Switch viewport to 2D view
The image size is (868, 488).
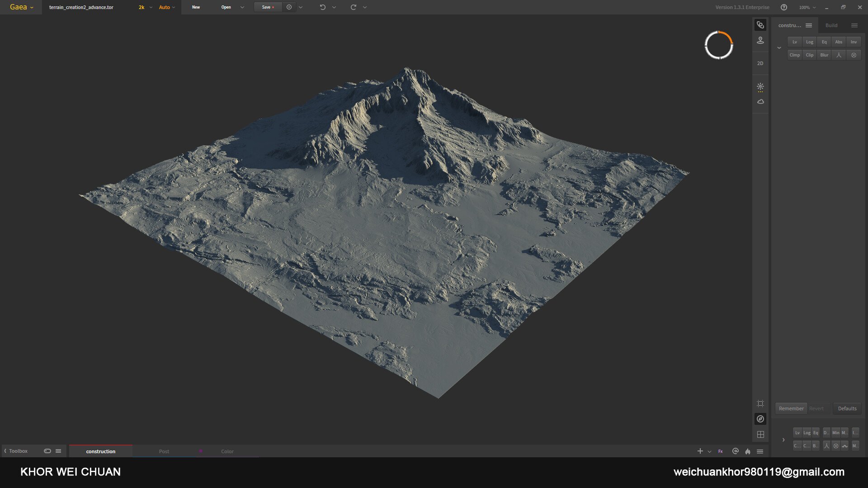(760, 63)
